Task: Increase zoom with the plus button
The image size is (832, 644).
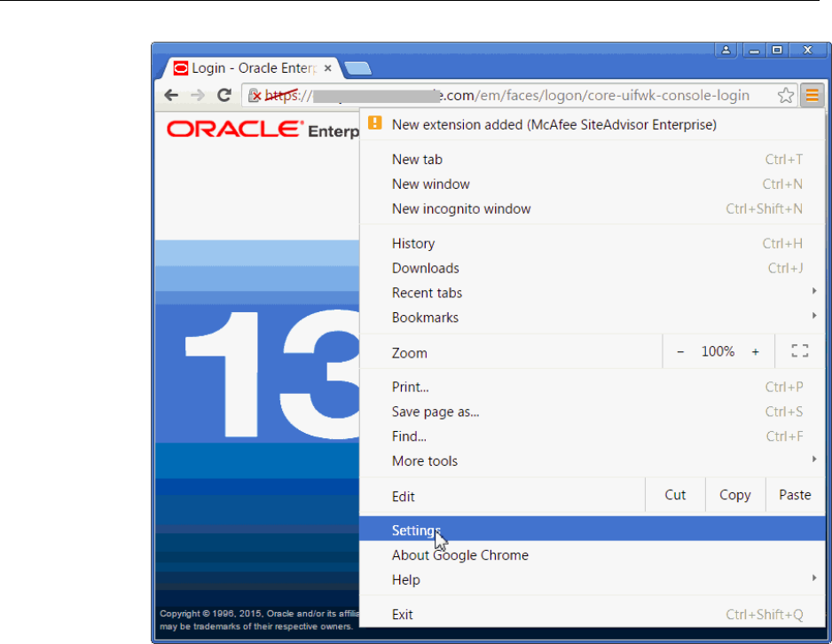Action: pos(755,351)
